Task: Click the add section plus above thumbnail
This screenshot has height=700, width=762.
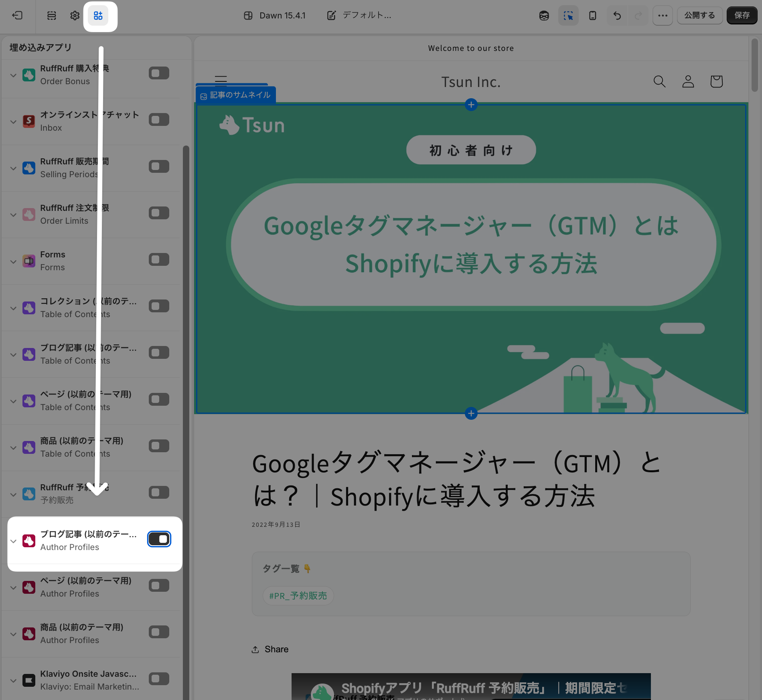Action: point(471,105)
